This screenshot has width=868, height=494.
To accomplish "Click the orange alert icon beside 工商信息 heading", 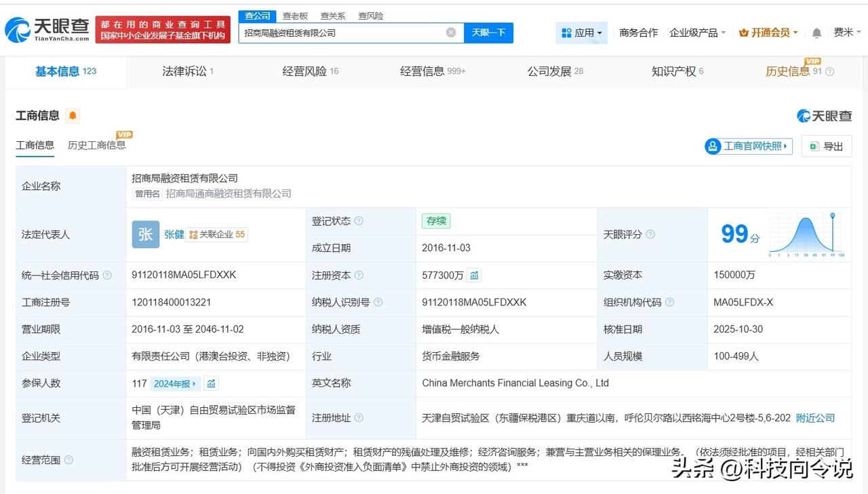I will pos(73,115).
